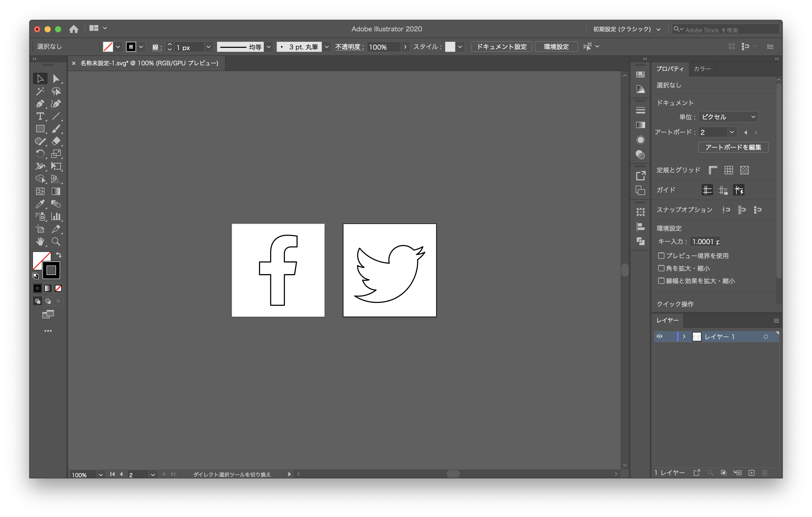Select the Rotate tool
812x517 pixels.
40,154
